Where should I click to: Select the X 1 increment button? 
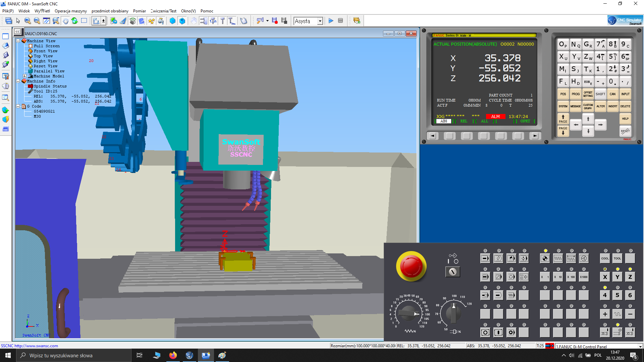(545, 277)
